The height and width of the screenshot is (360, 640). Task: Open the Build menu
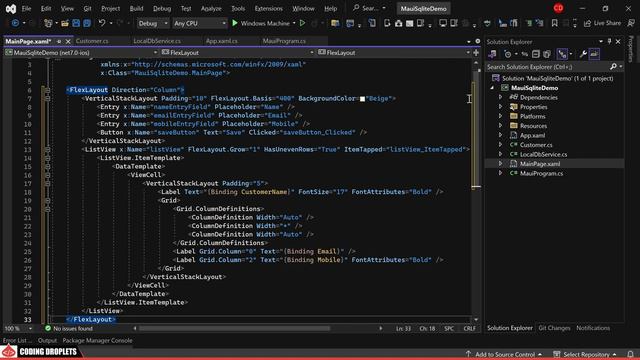[x=136, y=9]
